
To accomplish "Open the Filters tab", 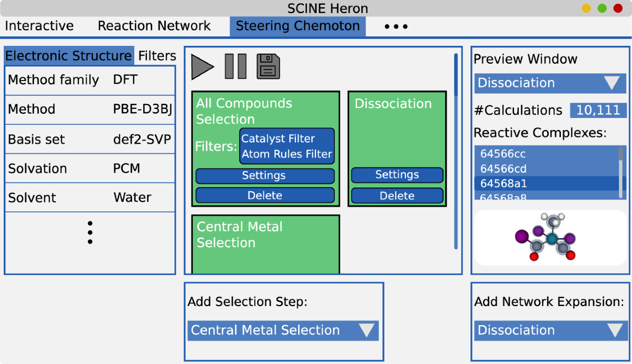I will 157,56.
